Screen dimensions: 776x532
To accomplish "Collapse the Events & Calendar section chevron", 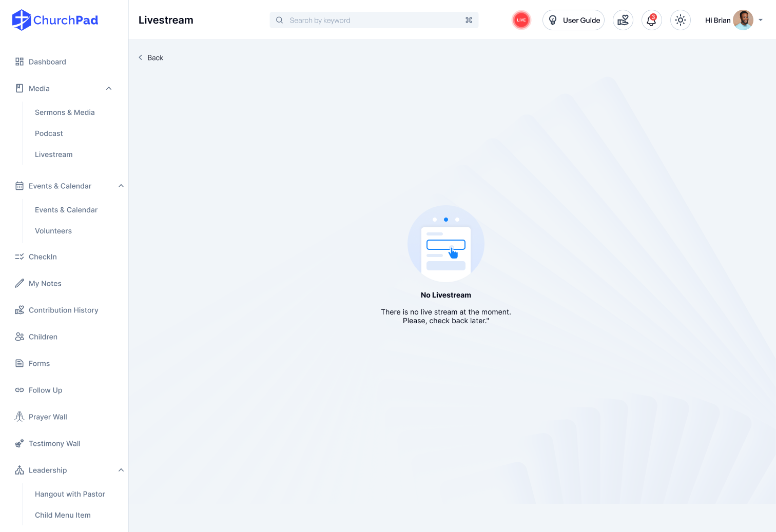I will point(121,186).
